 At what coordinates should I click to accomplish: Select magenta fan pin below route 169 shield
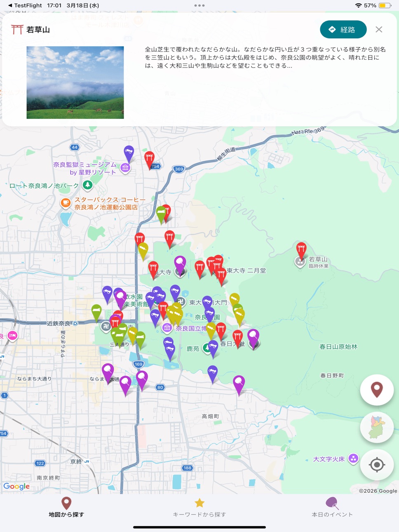(x=142, y=380)
